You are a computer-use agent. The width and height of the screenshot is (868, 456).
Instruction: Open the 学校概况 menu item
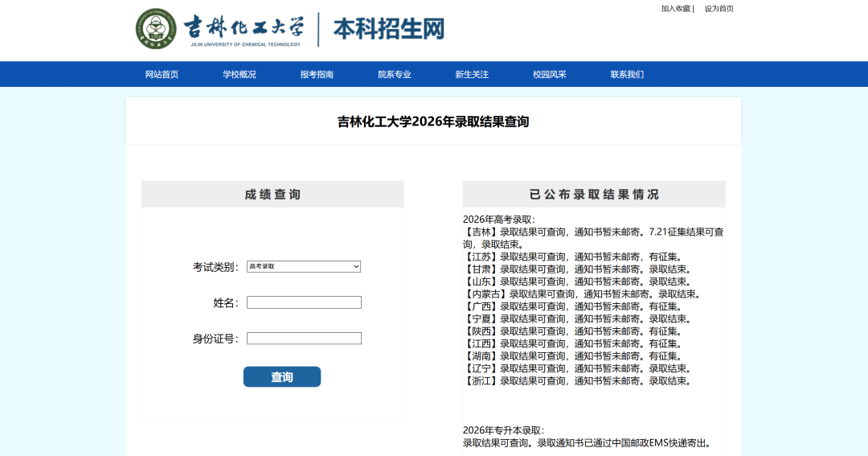[240, 74]
